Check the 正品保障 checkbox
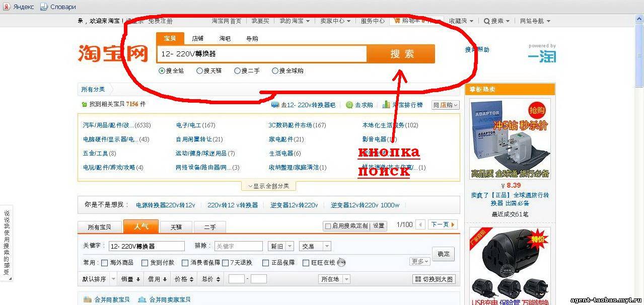Image resolution: width=644 pixels, height=305 pixels. [x=265, y=263]
